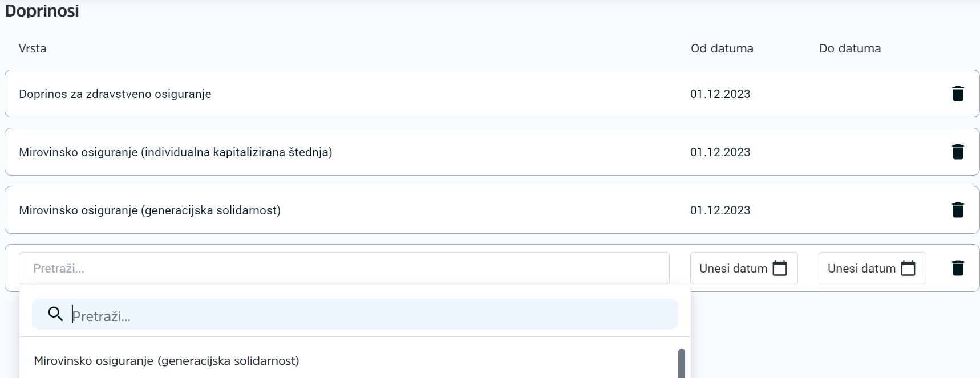Open the Pretraži contribution type combo box
The height and width of the screenshot is (378, 980).
(x=343, y=268)
